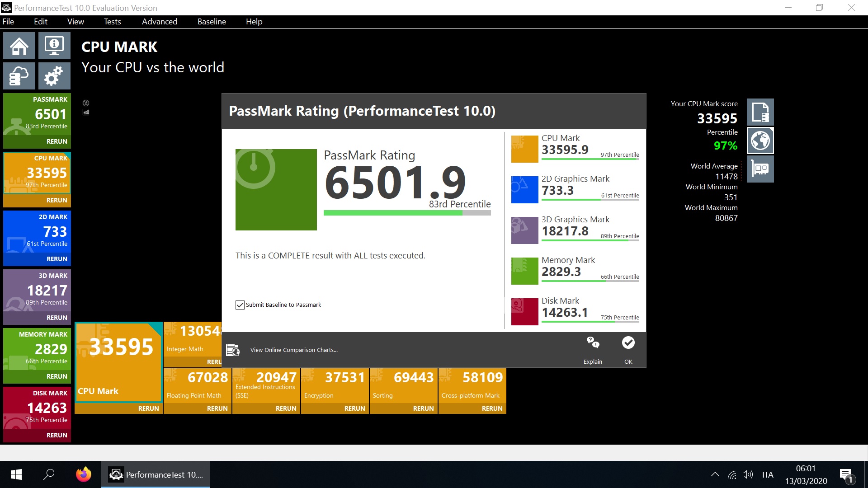Click the PassMark Rating percentile bar

click(407, 213)
